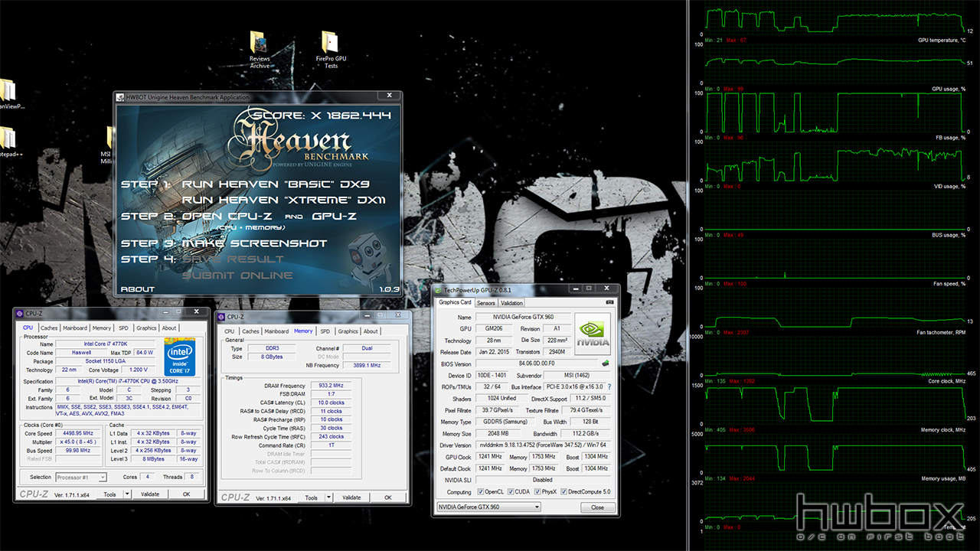Select the Graphics Card tab in GPU-Z
This screenshot has height=551, width=980.
click(455, 302)
